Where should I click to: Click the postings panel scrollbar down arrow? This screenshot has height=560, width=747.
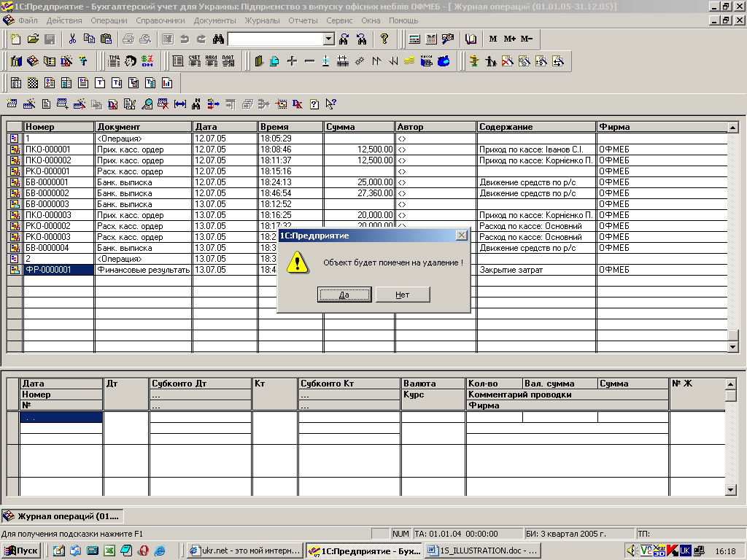point(731,490)
